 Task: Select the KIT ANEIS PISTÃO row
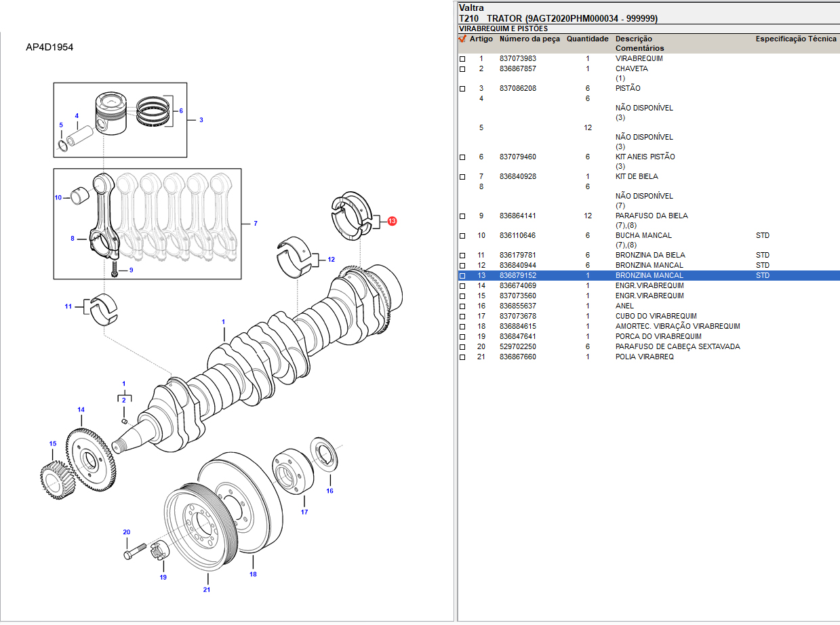(x=645, y=157)
